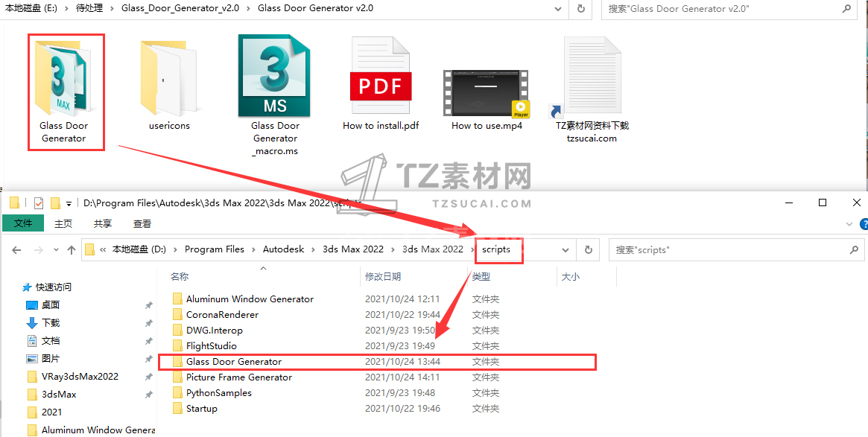Click 3ds Max 2022 second breadcrumb before scripts
The image size is (868, 437).
tap(432, 249)
